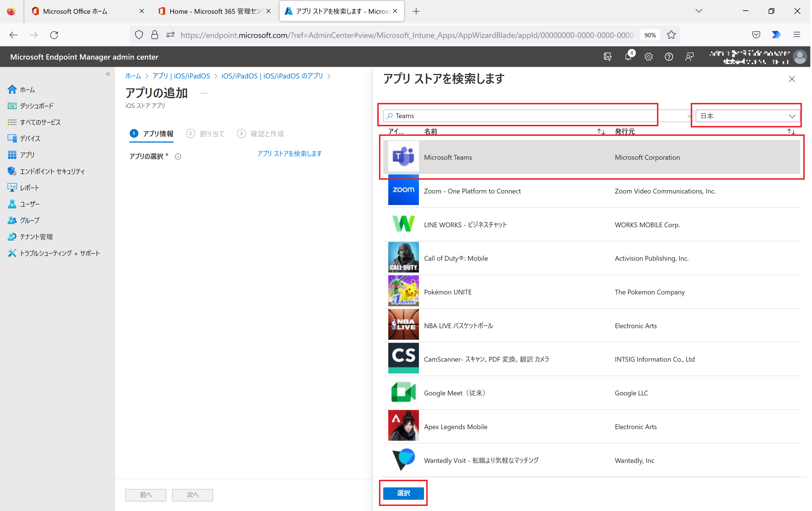This screenshot has width=812, height=511.
Task: Bookmark this page with star icon
Action: [x=671, y=35]
